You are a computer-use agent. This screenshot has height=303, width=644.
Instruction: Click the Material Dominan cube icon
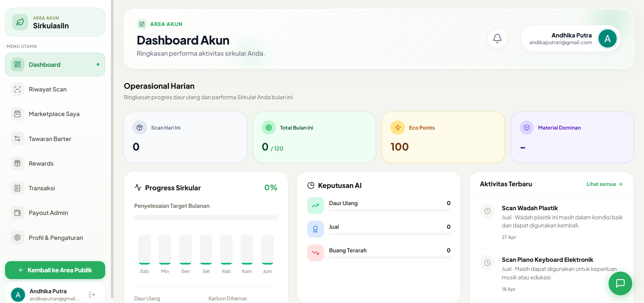tap(527, 128)
